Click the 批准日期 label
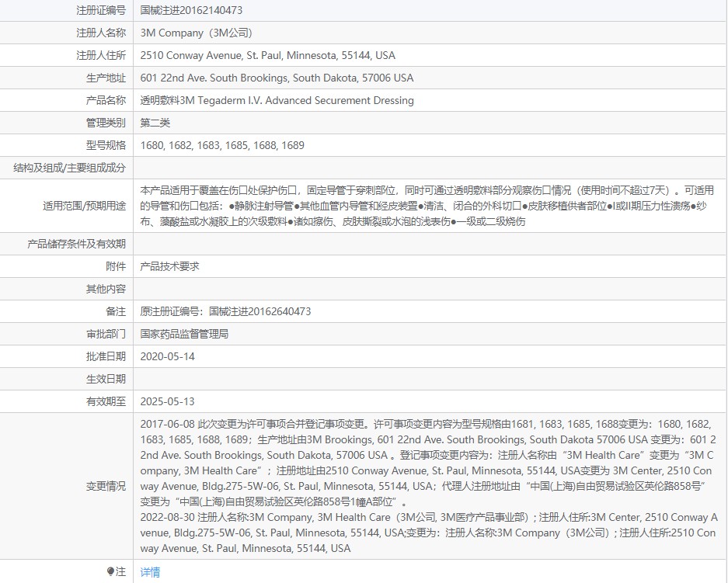 pos(106,356)
